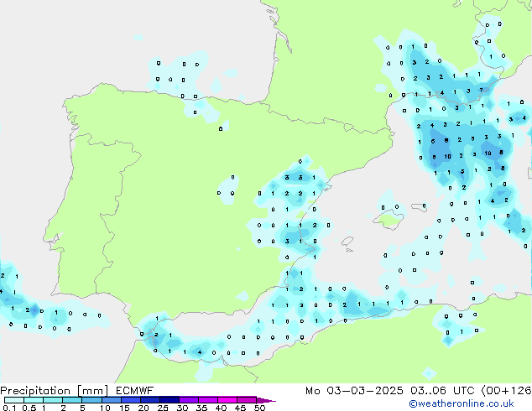Click the 'Mo 03-03-2025' date text

click(x=354, y=391)
